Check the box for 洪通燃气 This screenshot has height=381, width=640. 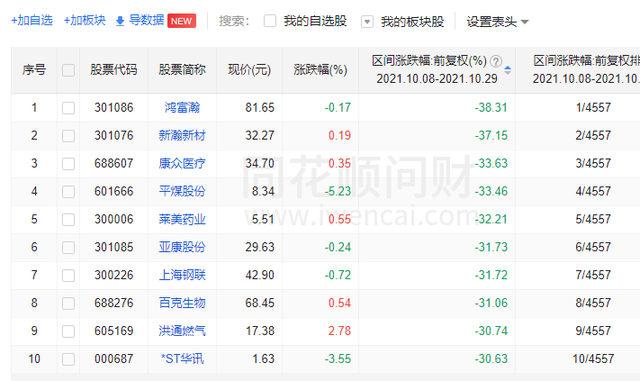point(68,331)
